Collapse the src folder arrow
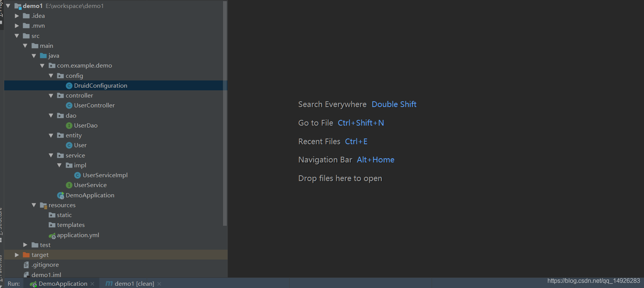This screenshot has height=288, width=644. pyautogui.click(x=17, y=36)
